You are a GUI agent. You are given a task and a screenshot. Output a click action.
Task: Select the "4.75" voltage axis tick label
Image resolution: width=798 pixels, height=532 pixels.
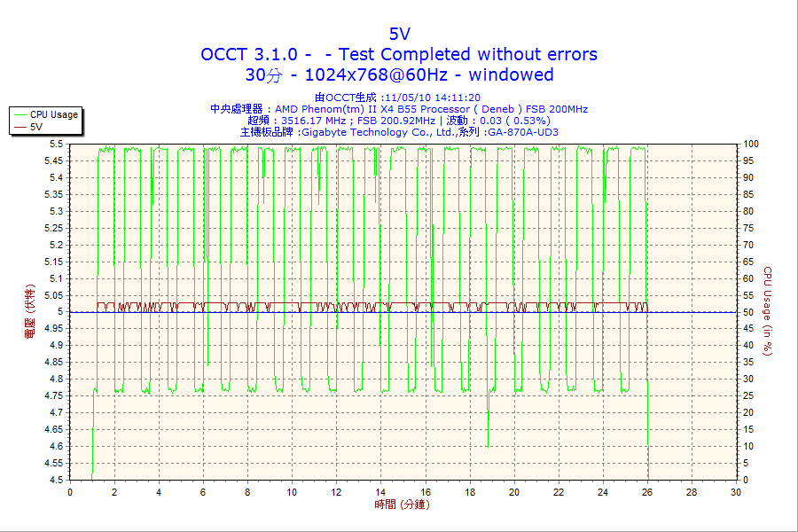54,396
